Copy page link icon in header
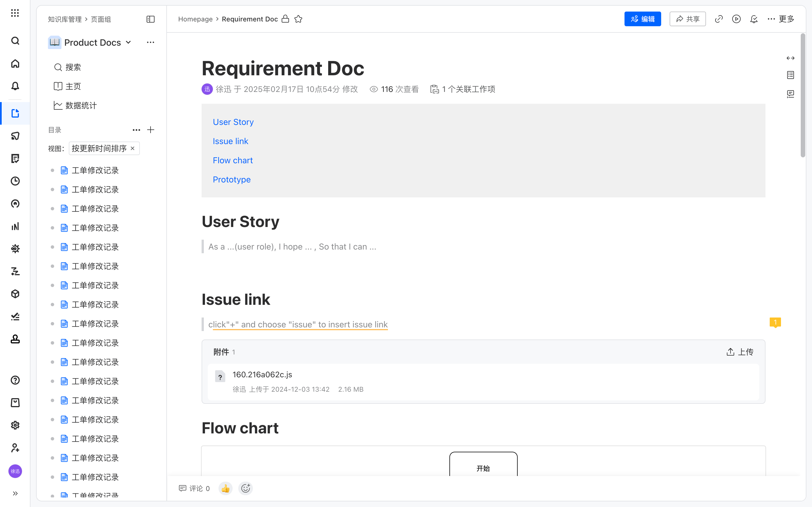Image resolution: width=812 pixels, height=507 pixels. click(719, 19)
